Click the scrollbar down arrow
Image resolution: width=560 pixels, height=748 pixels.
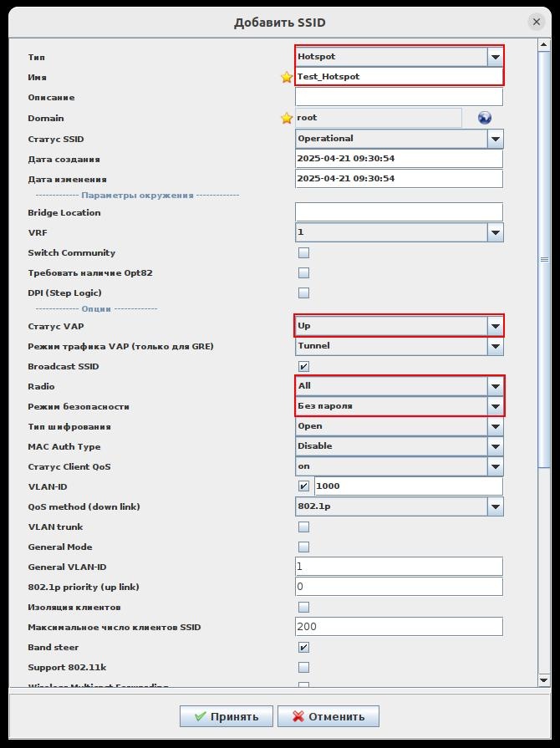pos(544,680)
